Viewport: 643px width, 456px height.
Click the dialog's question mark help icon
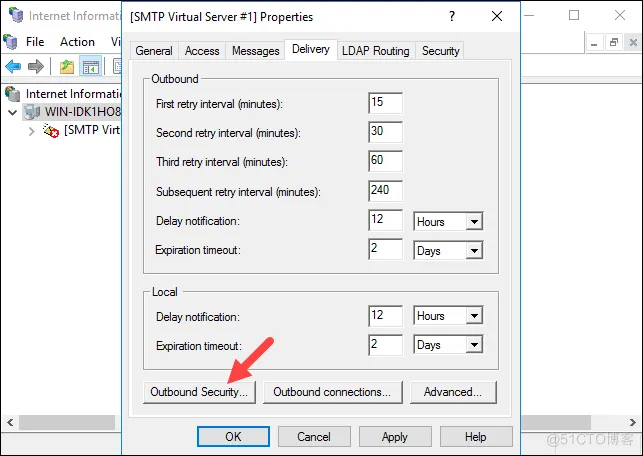point(452,16)
